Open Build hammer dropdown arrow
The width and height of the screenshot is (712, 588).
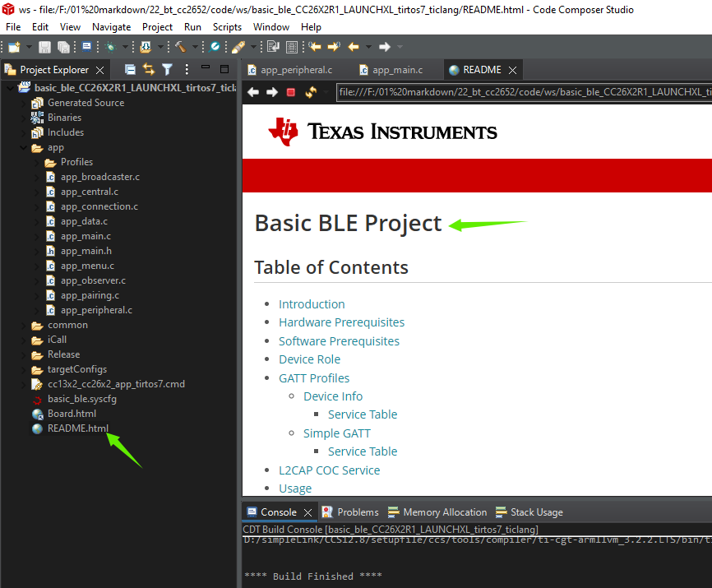[195, 47]
